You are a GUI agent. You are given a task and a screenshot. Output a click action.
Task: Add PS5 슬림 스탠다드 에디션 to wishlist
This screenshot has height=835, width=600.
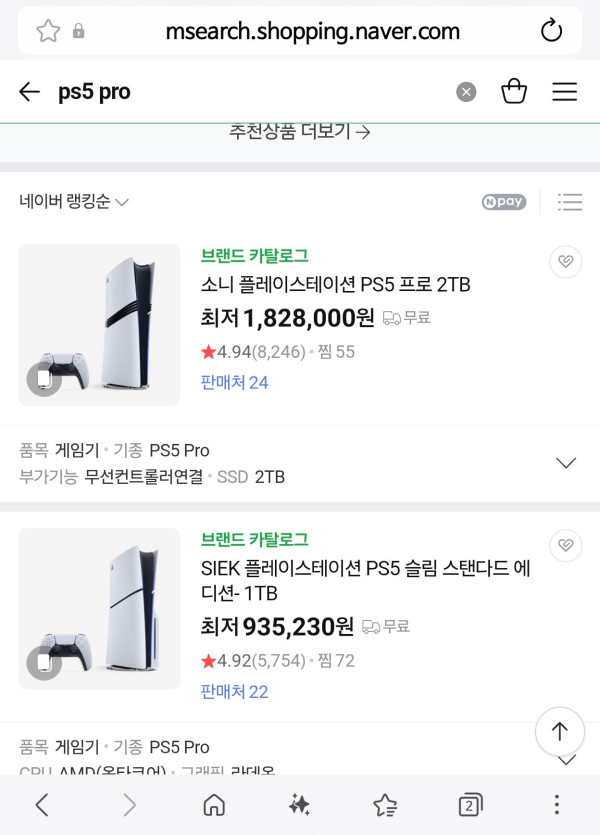[x=565, y=545]
